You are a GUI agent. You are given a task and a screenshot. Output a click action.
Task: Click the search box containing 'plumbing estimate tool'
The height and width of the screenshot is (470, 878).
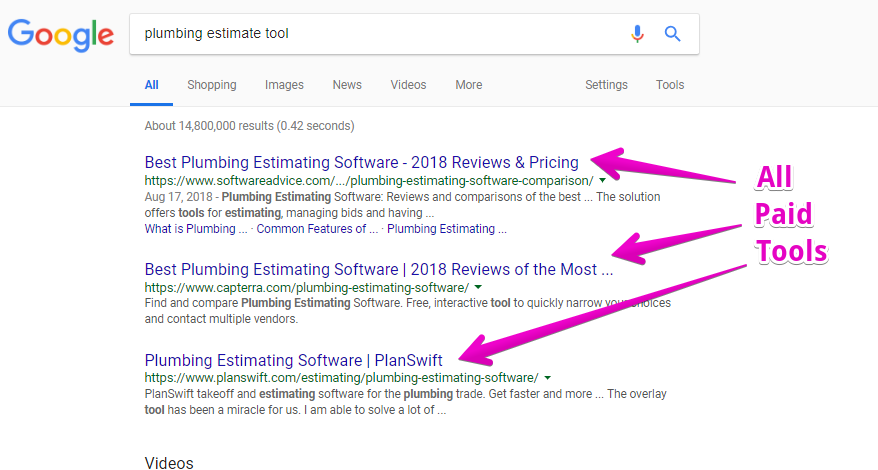[x=414, y=34]
